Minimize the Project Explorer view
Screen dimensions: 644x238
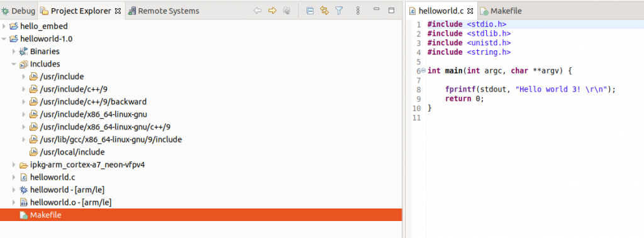(x=376, y=9)
